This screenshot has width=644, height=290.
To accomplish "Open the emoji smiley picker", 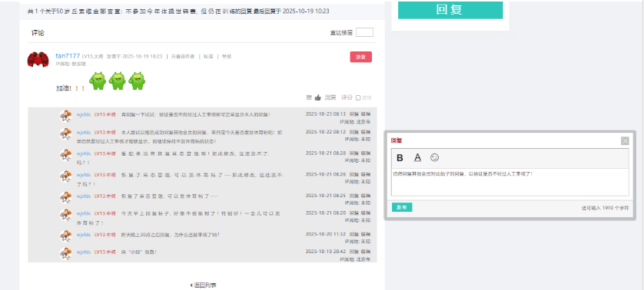I will (434, 157).
